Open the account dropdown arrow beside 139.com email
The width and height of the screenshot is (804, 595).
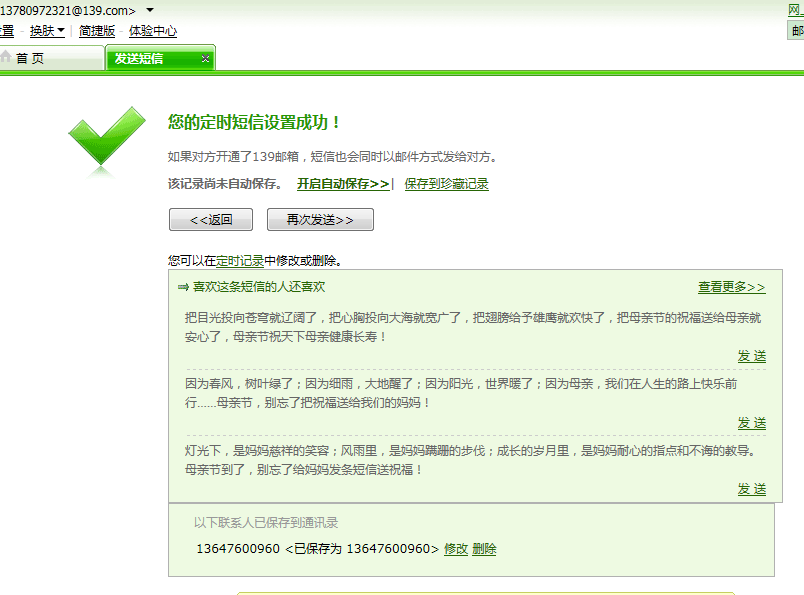pos(150,10)
